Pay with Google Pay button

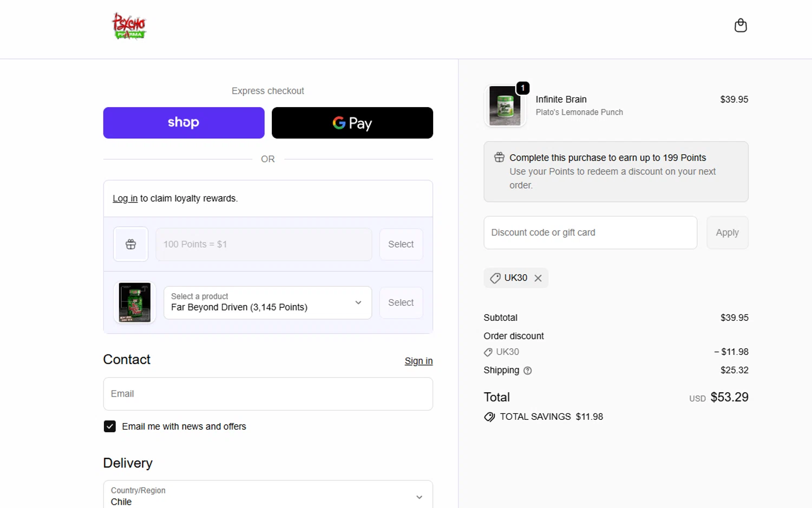[x=352, y=123]
